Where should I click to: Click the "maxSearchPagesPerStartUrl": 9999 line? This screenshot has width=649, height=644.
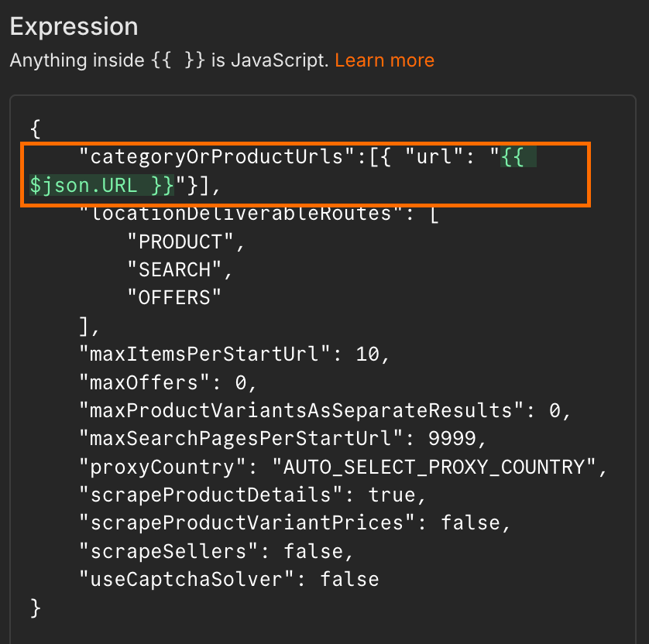(x=282, y=439)
